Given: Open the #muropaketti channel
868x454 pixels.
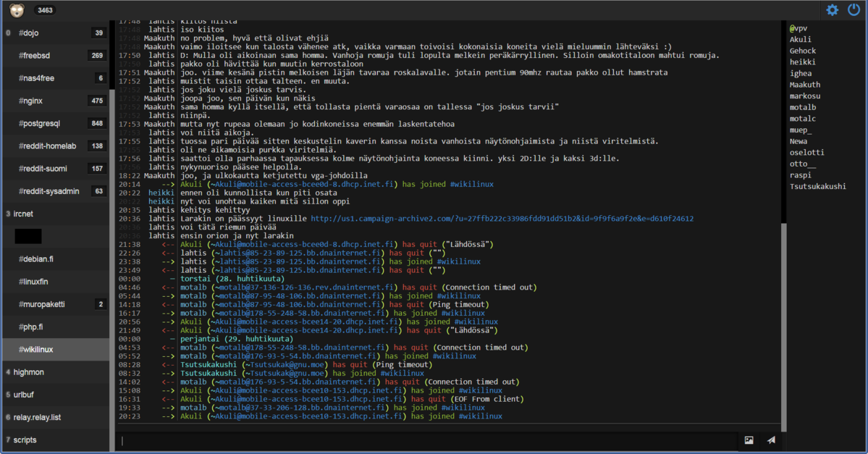Looking at the screenshot, I should coord(41,304).
